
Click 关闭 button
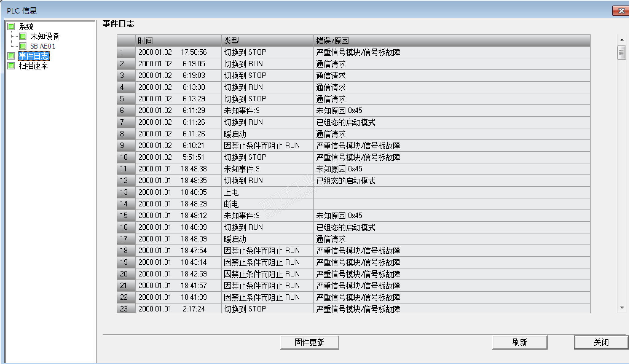[x=601, y=342]
